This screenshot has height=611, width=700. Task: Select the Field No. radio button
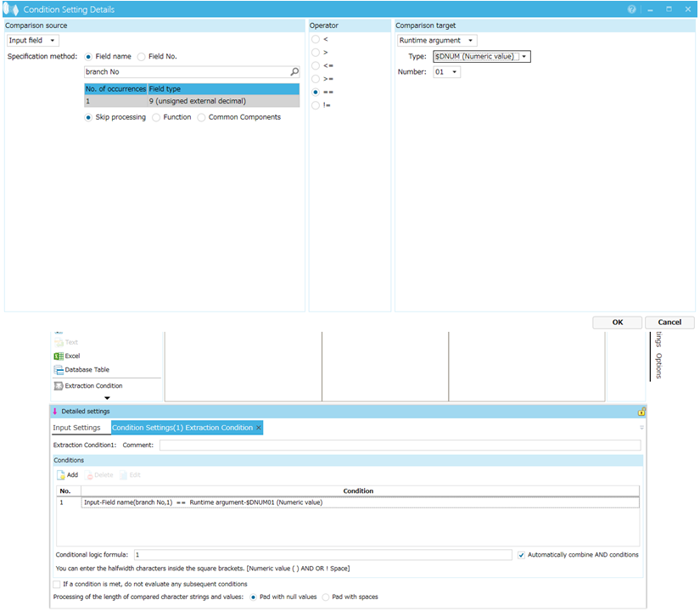point(142,56)
